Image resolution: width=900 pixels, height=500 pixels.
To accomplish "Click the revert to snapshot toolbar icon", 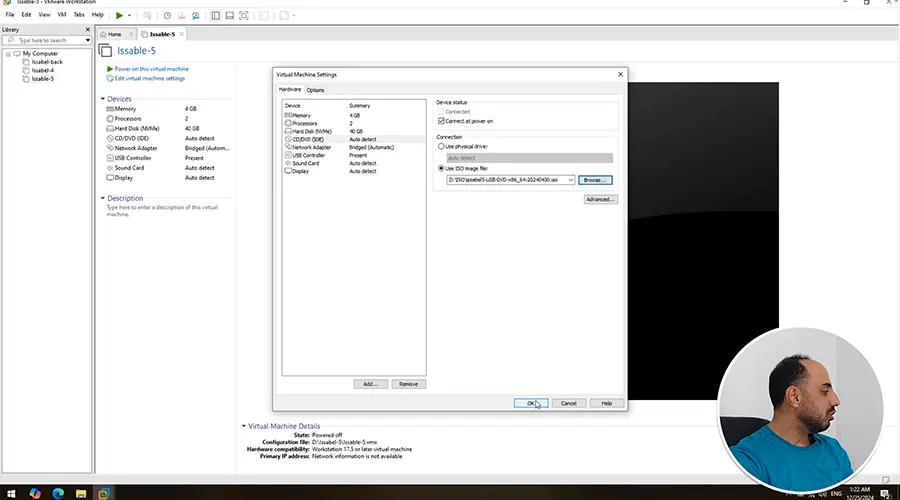I will (x=181, y=15).
